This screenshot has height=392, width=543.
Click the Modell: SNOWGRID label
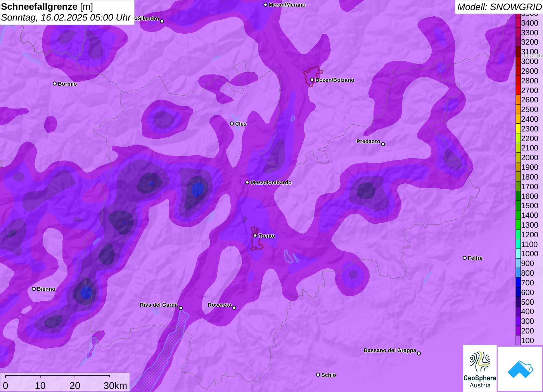click(499, 7)
